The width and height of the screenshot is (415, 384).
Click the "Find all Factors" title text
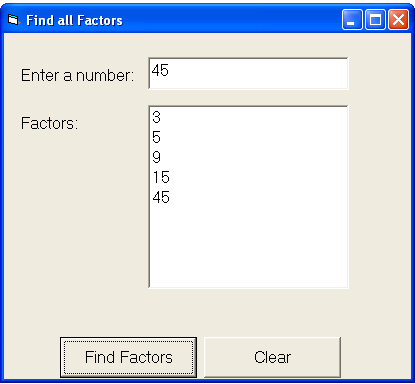click(x=74, y=20)
